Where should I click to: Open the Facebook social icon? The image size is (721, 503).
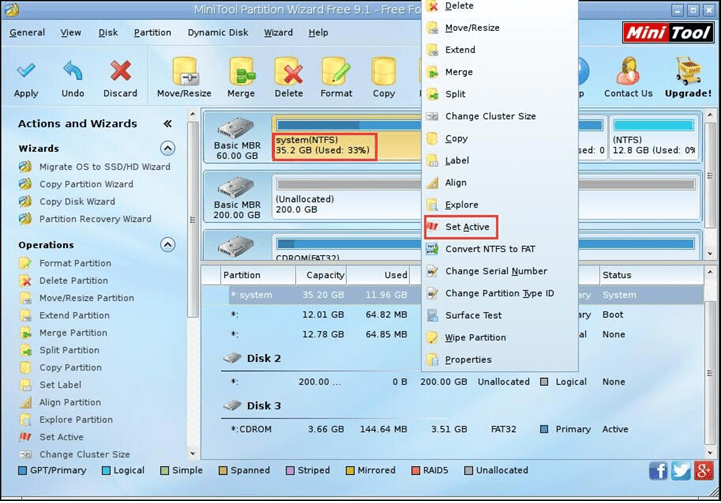tap(658, 471)
